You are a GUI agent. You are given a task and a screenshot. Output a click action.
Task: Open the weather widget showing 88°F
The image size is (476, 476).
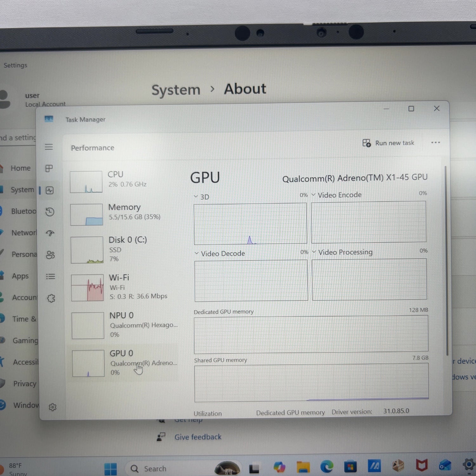click(14, 469)
